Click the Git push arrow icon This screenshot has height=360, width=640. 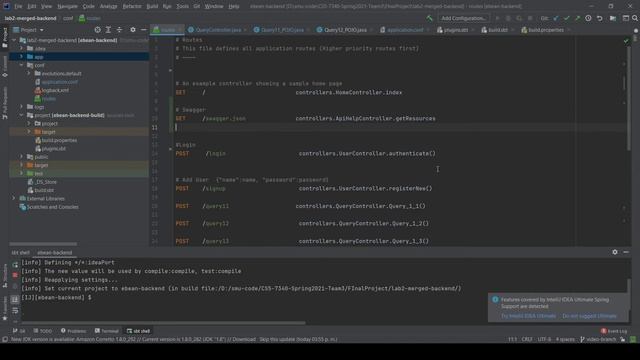578,18
